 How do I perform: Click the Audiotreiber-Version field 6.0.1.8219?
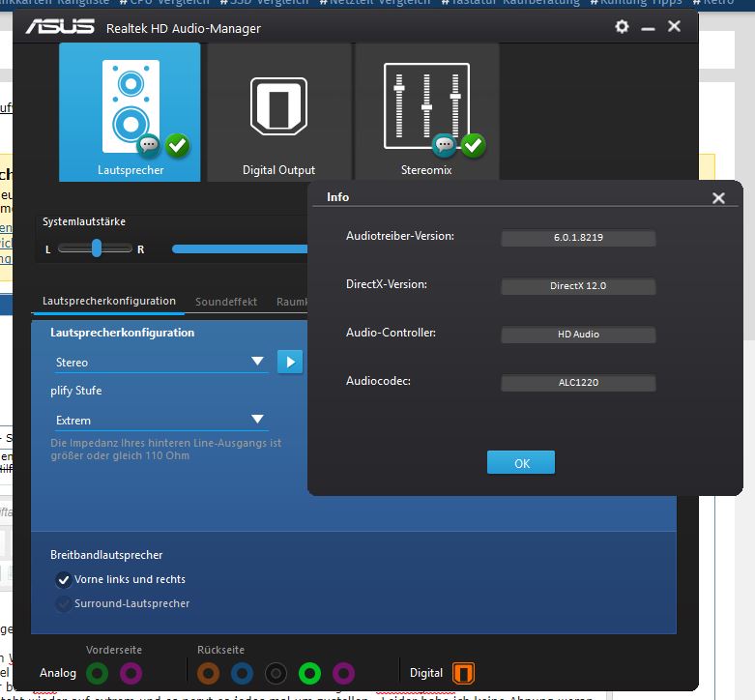click(578, 238)
